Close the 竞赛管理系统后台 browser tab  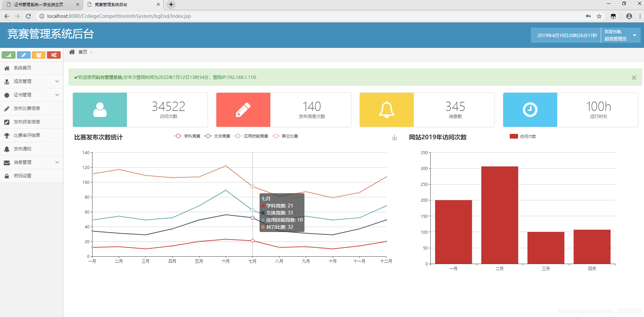pyautogui.click(x=158, y=5)
